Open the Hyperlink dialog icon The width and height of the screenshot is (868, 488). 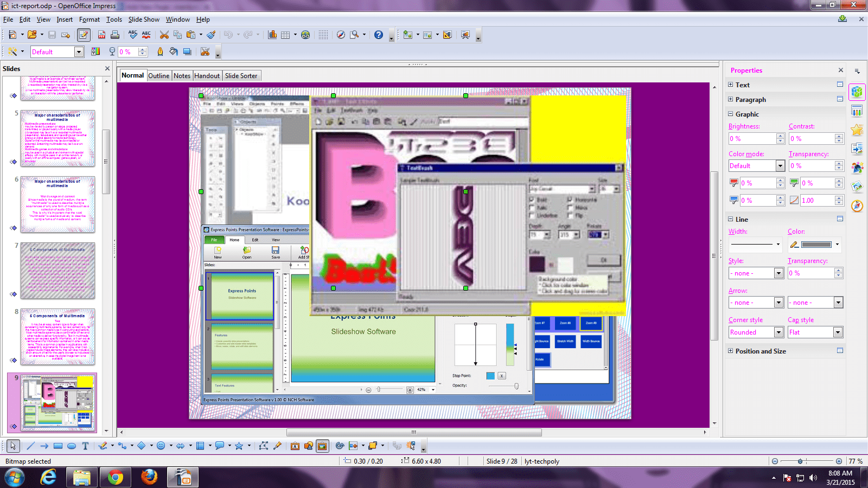[305, 35]
